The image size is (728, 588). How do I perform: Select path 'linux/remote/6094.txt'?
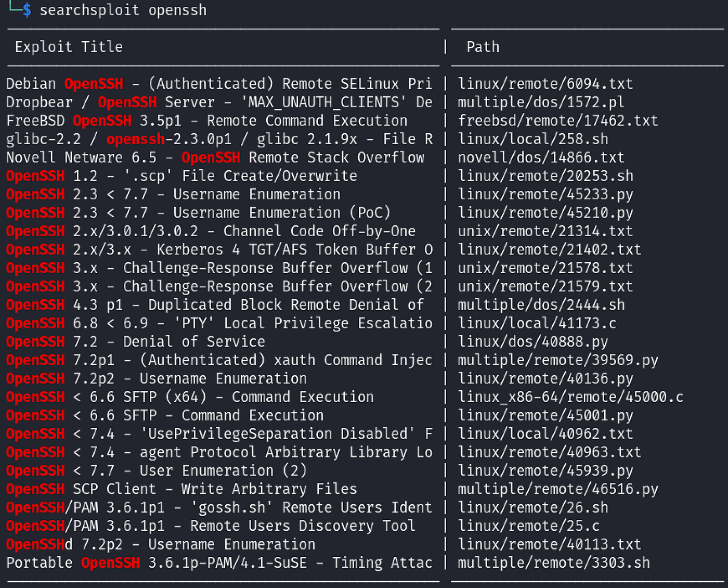pyautogui.click(x=545, y=84)
